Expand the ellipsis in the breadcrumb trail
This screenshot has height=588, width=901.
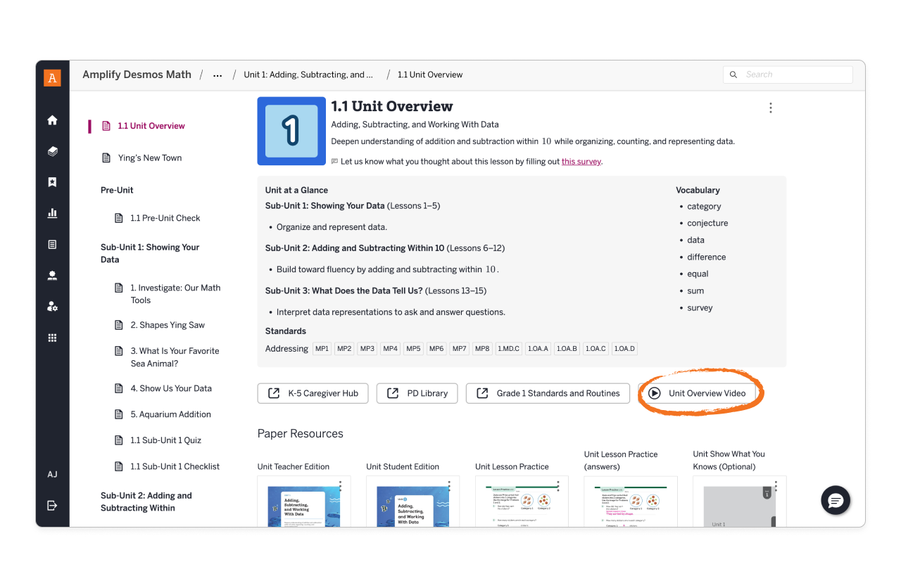tap(217, 75)
